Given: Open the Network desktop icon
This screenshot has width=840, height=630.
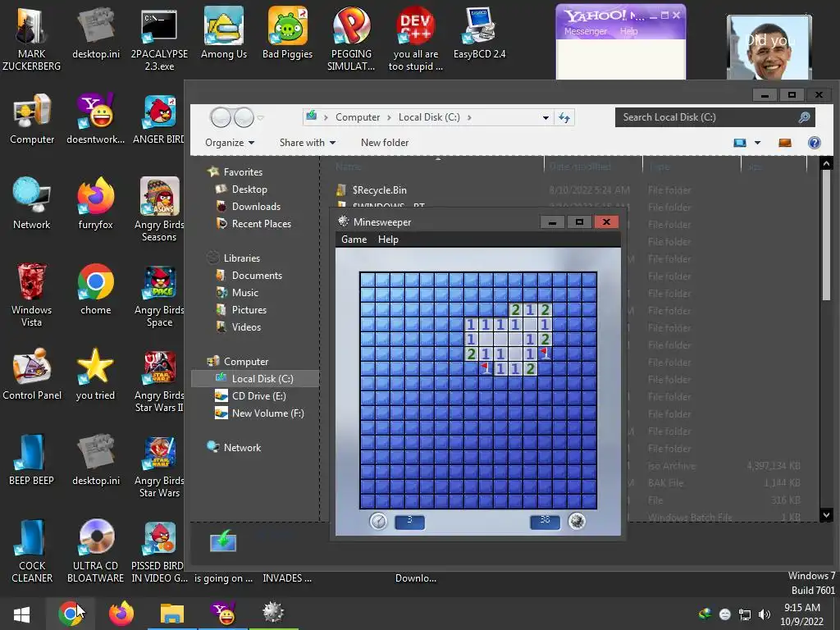Looking at the screenshot, I should tap(32, 204).
